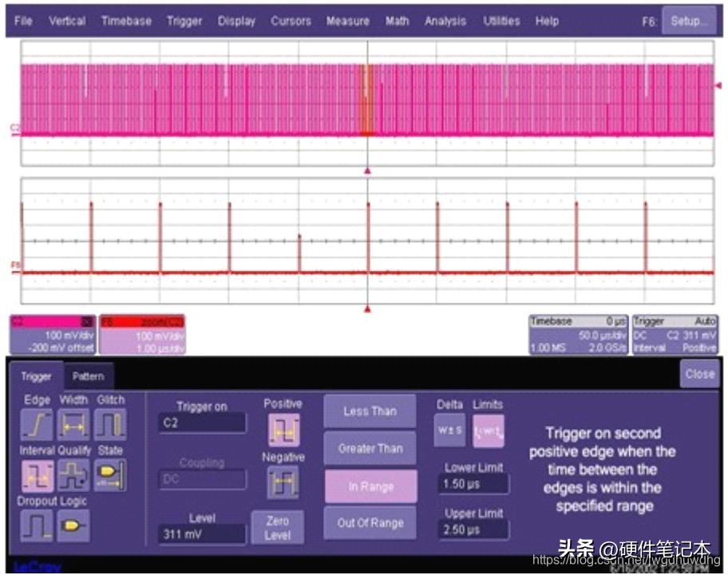Open the Utilities menu
Screen dimensions: 728x575
[x=501, y=21]
